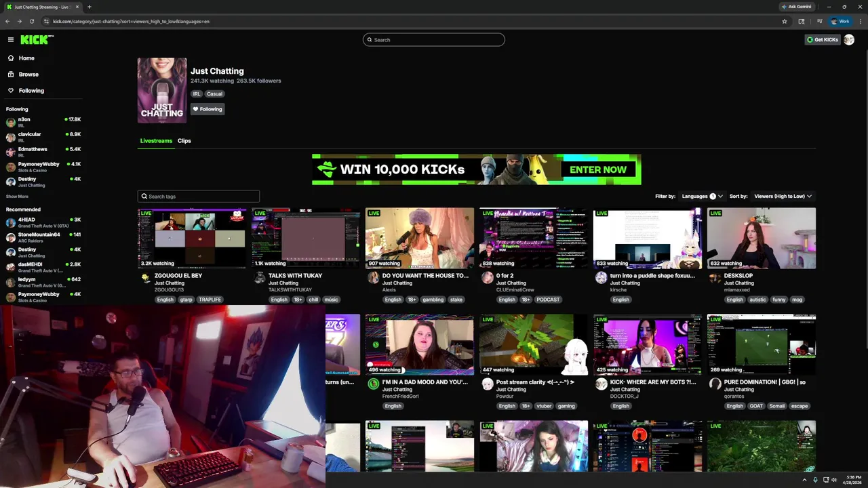Open the browser Extensions icon
The image size is (868, 488).
[802, 22]
